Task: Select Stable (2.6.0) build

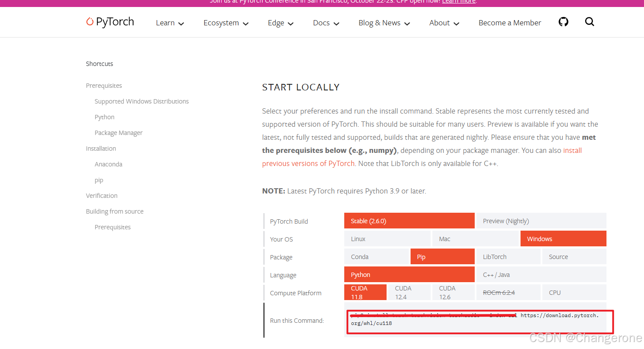Action: (409, 221)
